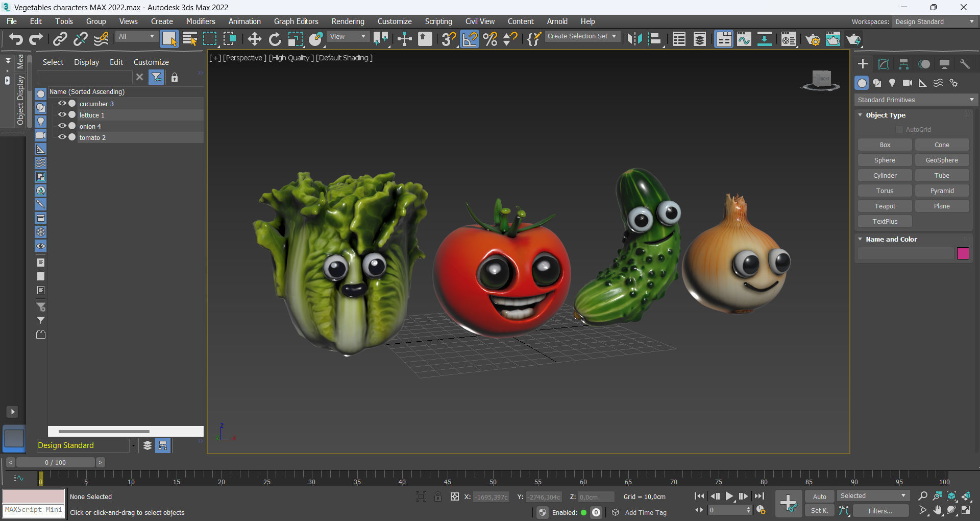The width and height of the screenshot is (980, 521).
Task: Toggle Key Mode at the timeline
Action: pyautogui.click(x=699, y=510)
